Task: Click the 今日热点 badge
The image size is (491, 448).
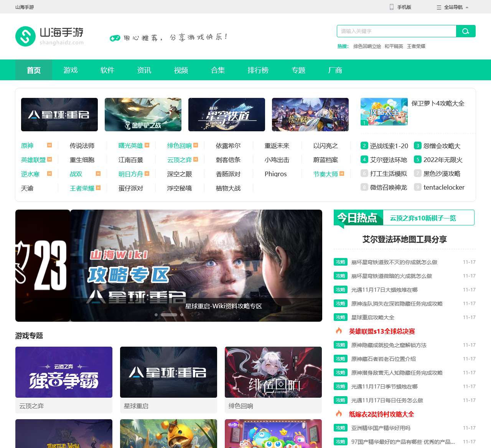Action: [x=358, y=218]
